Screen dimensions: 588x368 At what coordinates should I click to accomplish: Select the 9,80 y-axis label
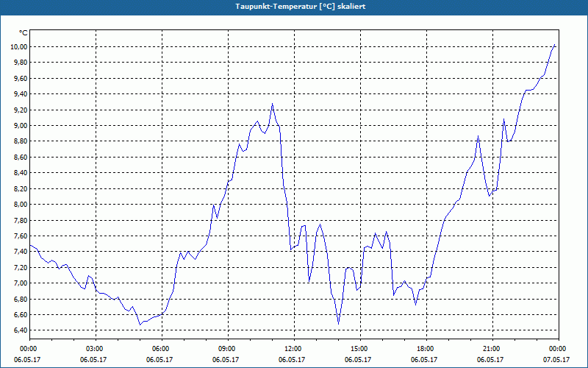21,63
